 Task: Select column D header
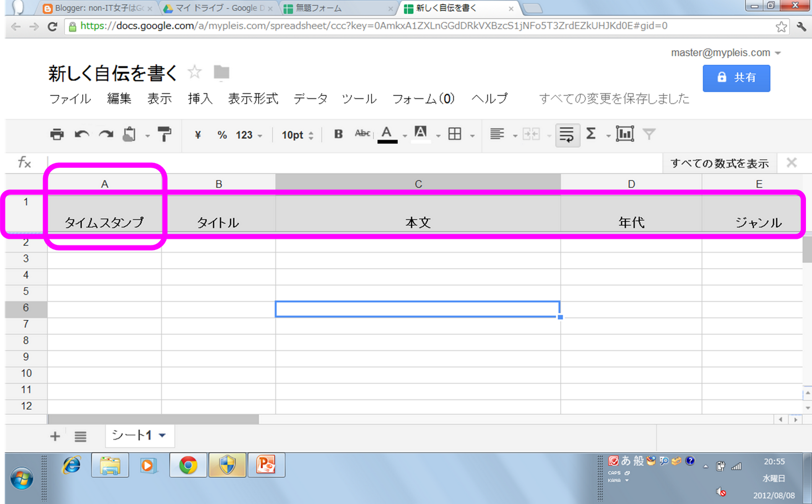point(631,184)
